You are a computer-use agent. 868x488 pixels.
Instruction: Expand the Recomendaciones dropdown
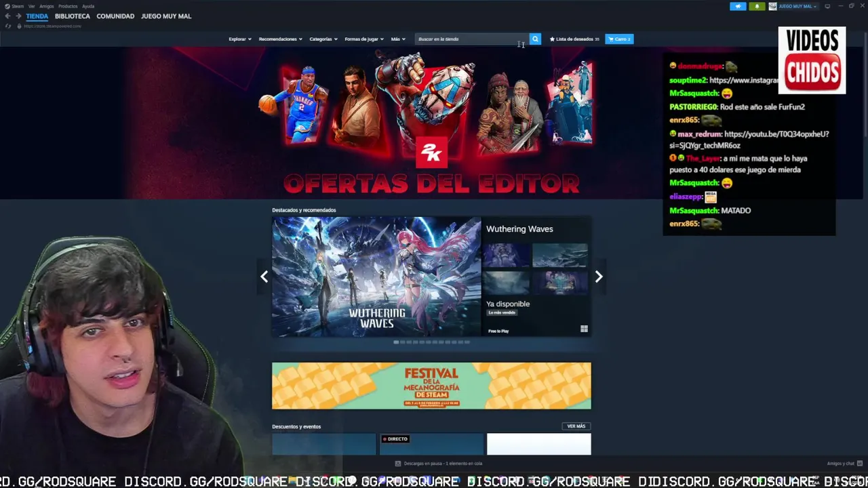coord(281,39)
